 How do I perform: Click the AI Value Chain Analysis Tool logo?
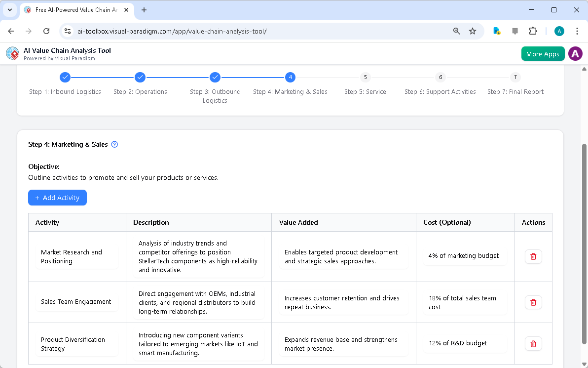(x=12, y=53)
